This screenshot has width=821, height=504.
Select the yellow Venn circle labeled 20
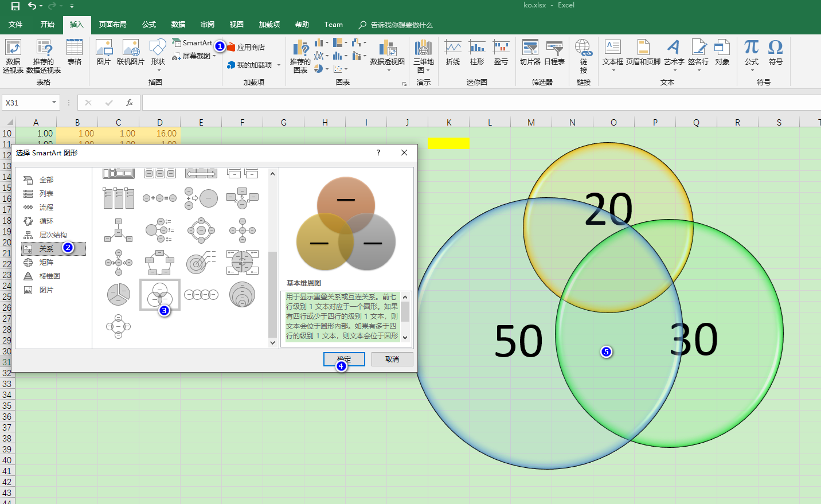608,227
